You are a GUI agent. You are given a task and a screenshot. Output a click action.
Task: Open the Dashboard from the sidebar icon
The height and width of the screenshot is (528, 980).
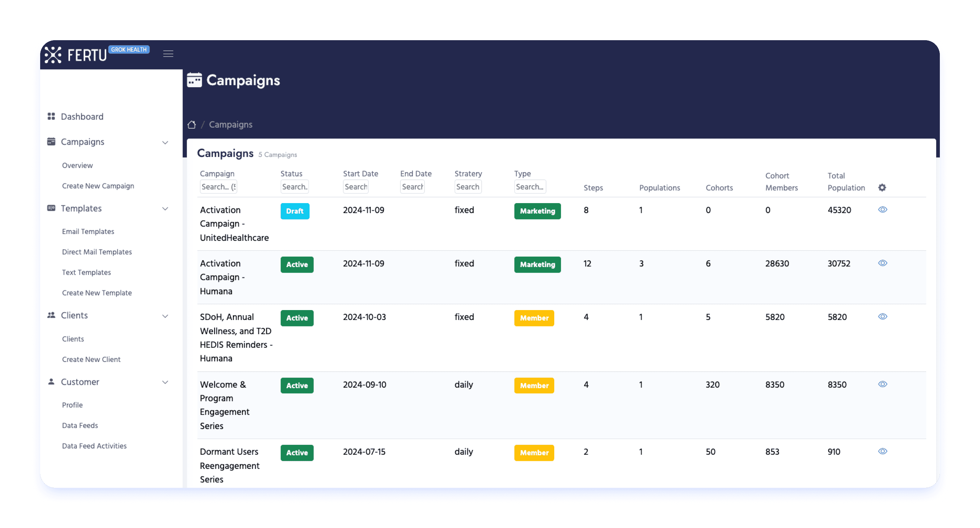51,117
